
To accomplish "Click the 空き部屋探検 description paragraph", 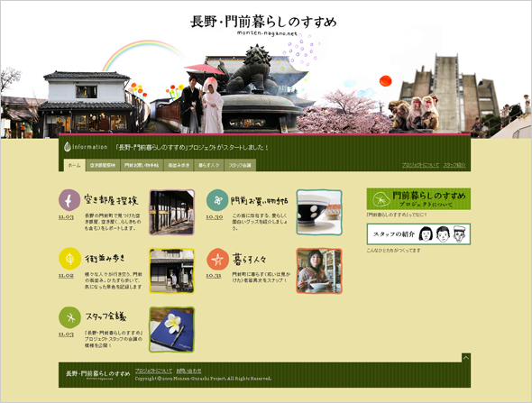I will coord(113,222).
